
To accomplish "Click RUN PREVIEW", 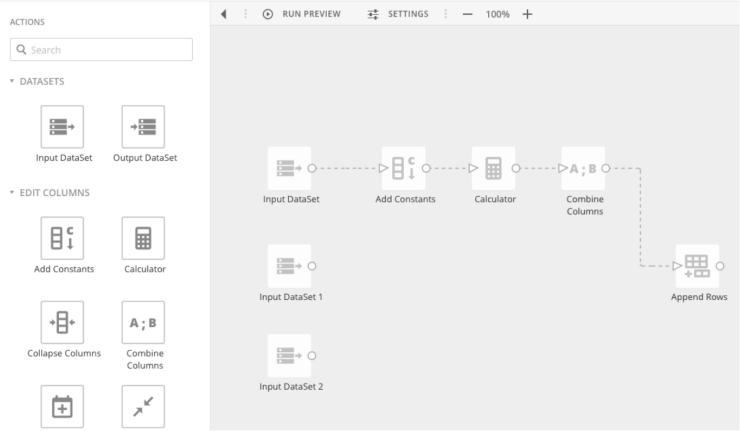I will point(302,14).
